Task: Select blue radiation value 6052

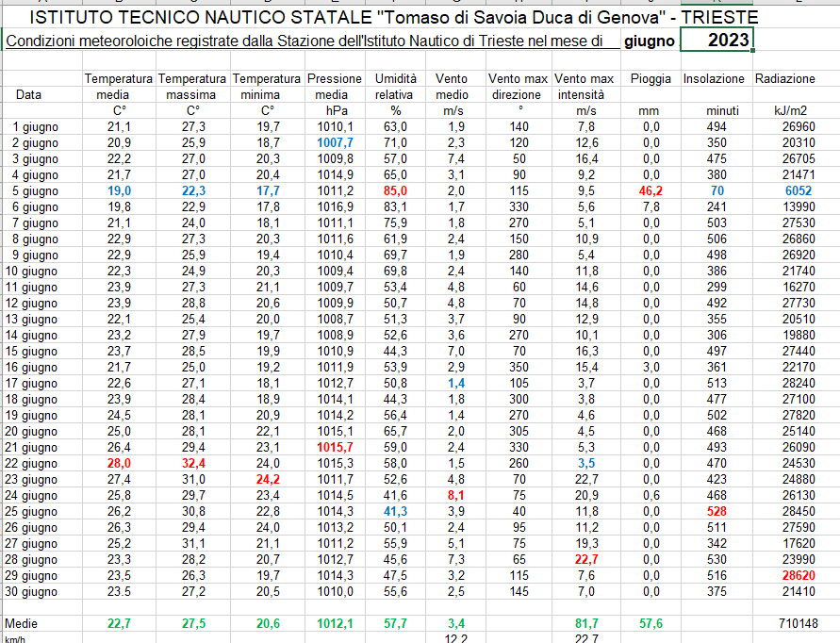Action: (799, 191)
